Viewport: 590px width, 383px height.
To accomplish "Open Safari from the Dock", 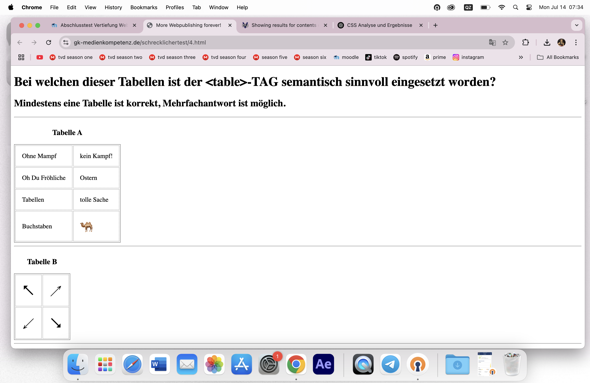I will (x=132, y=364).
